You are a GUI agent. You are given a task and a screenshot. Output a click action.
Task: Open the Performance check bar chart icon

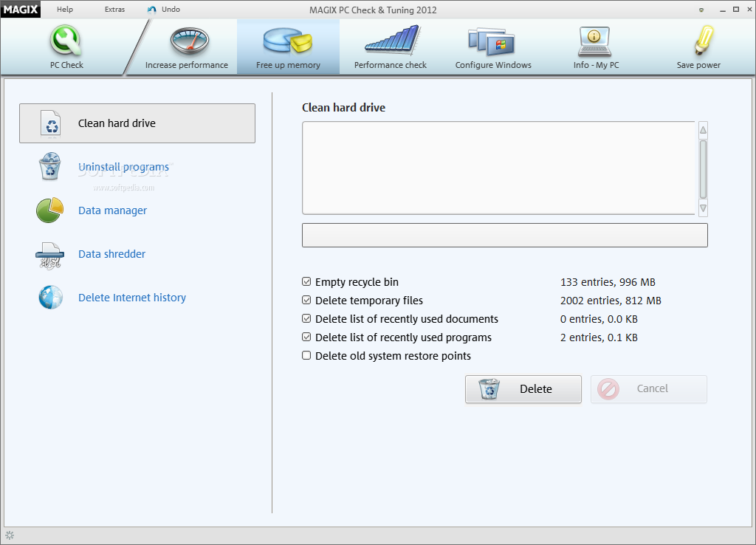392,40
